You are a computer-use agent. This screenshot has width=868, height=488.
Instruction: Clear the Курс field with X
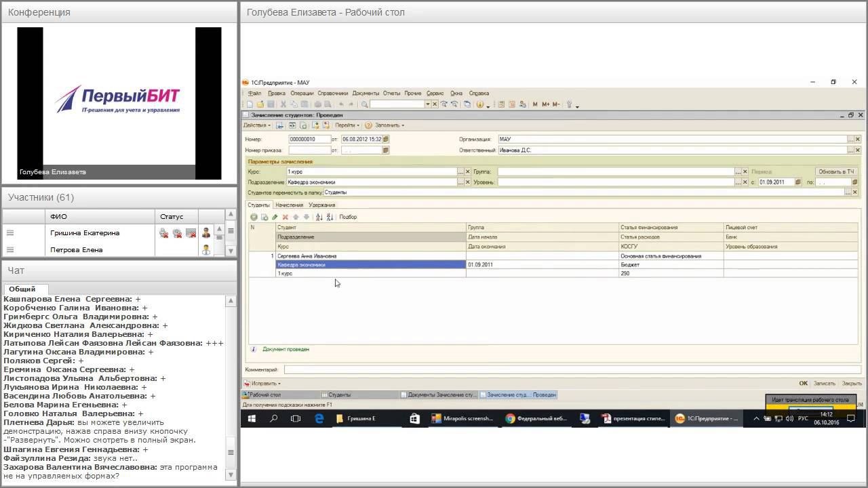[x=467, y=172]
